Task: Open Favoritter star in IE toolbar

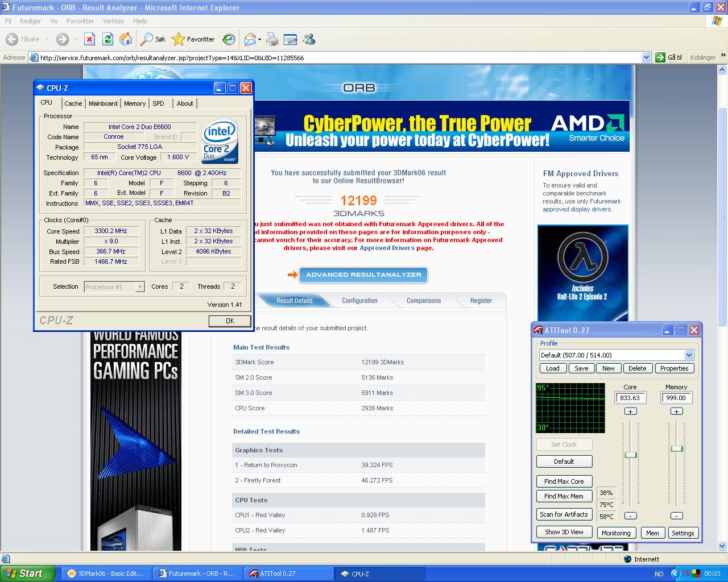Action: click(193, 39)
